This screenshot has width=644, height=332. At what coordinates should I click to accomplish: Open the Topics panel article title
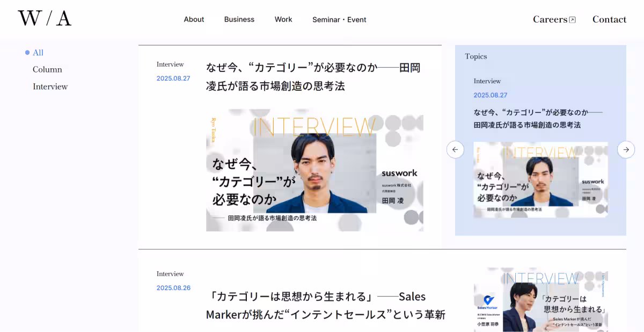(x=538, y=119)
